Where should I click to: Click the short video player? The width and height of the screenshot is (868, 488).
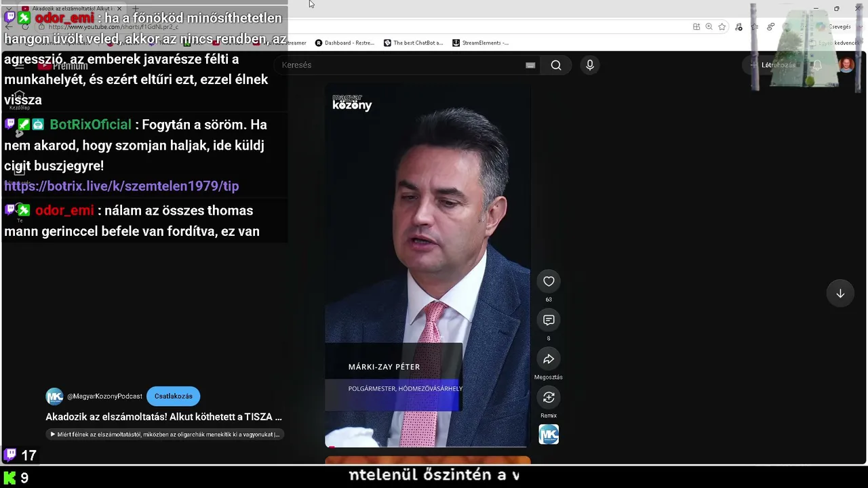(428, 266)
